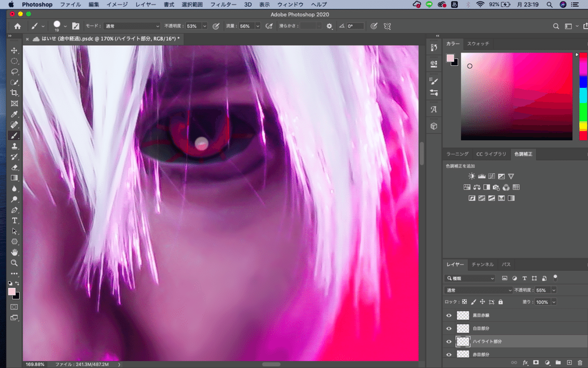Open the brush モード dropdown

tap(132, 26)
